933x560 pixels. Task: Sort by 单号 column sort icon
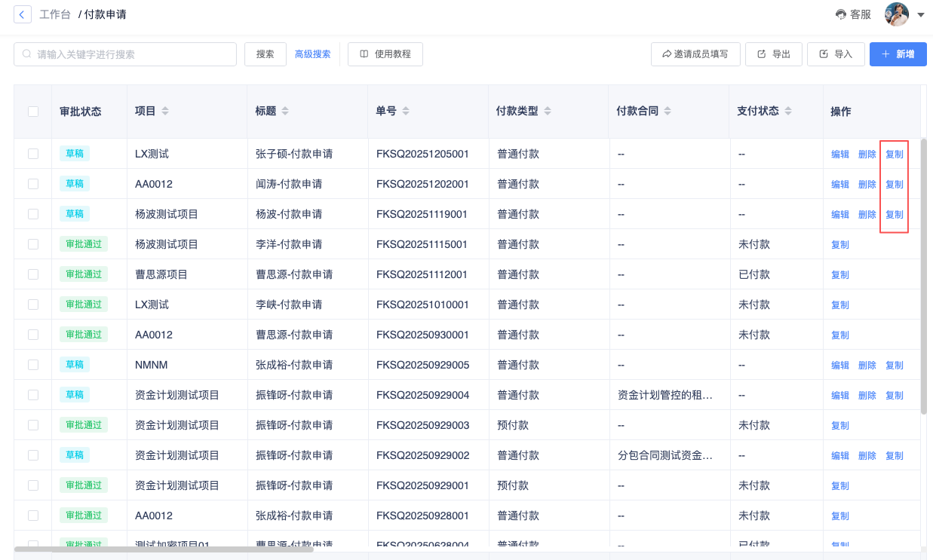click(x=406, y=112)
